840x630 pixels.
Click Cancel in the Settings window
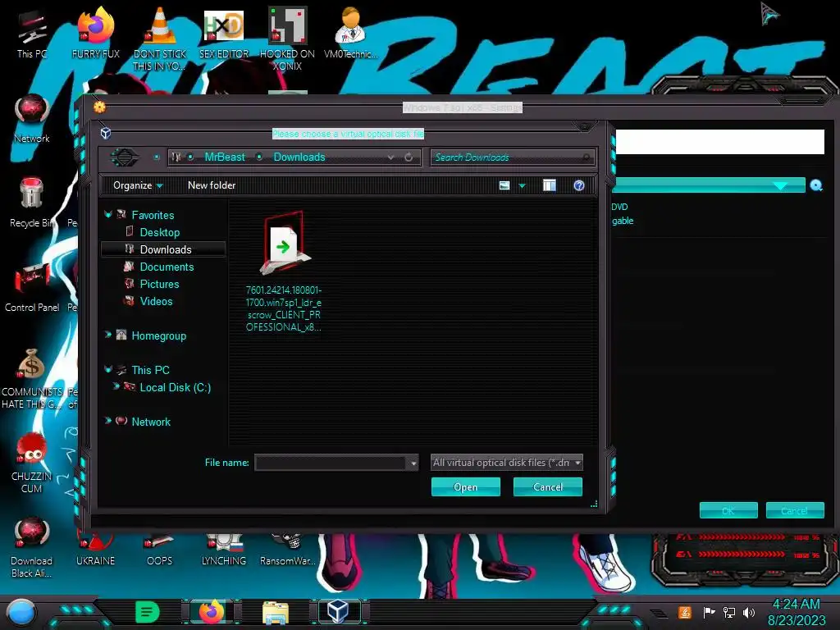pos(794,510)
